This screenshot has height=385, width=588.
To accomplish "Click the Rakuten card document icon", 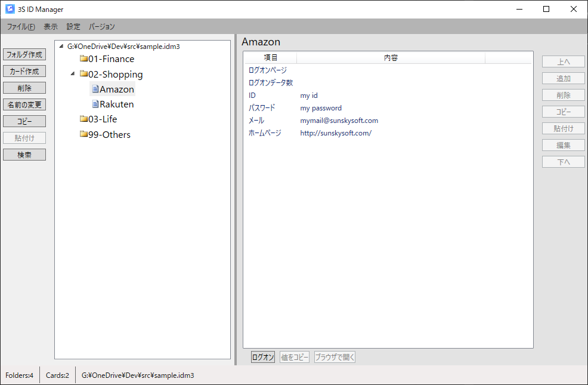I will click(x=95, y=104).
